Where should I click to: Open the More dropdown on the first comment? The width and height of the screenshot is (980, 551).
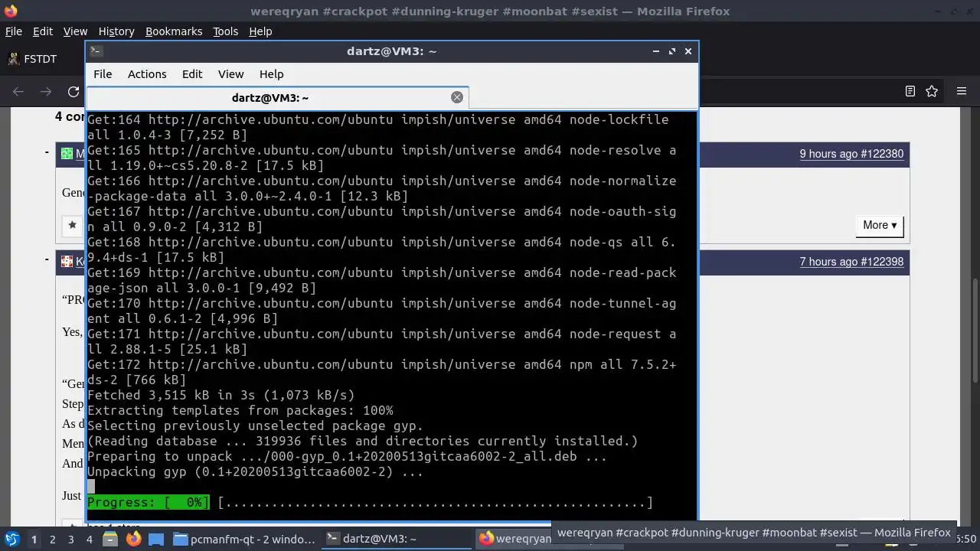[880, 225]
